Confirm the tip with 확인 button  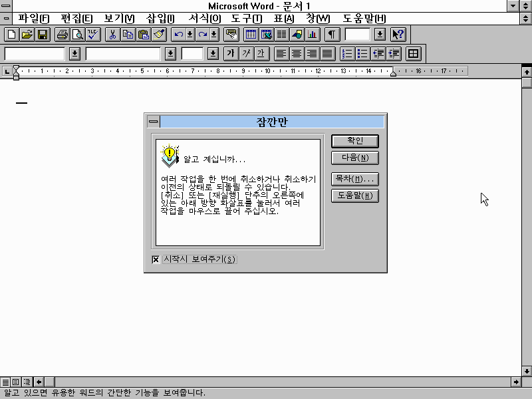tap(355, 141)
